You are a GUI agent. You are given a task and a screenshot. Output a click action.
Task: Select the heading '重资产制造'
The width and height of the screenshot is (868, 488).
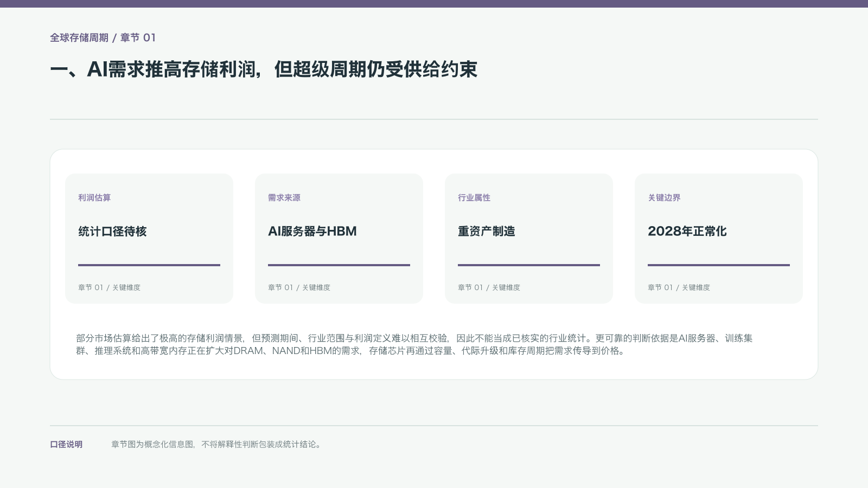pos(487,231)
